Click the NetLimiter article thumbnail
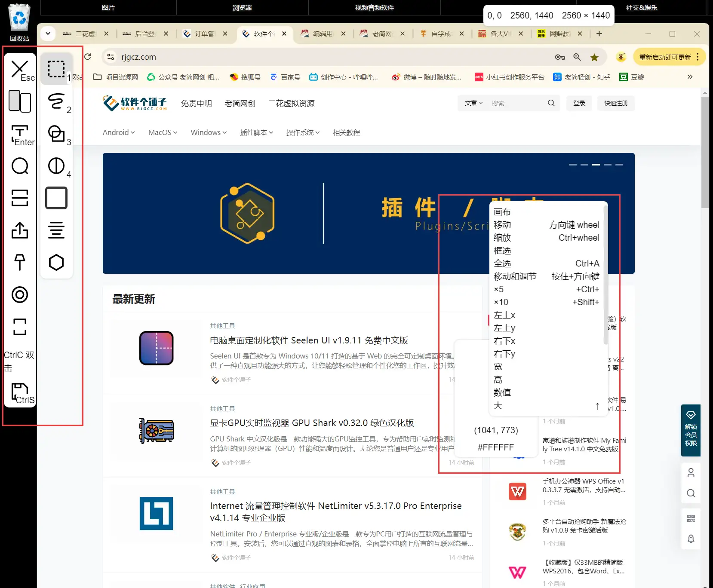Image resolution: width=713 pixels, height=588 pixels. pyautogui.click(x=157, y=513)
